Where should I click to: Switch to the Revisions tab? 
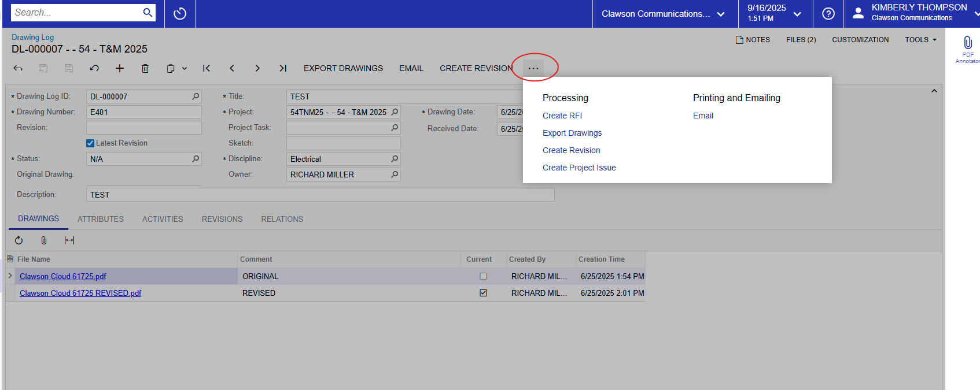click(222, 219)
